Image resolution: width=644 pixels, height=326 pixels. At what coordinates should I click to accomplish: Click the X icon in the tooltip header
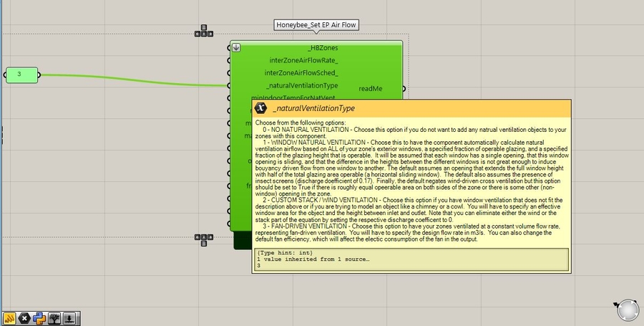click(261, 108)
